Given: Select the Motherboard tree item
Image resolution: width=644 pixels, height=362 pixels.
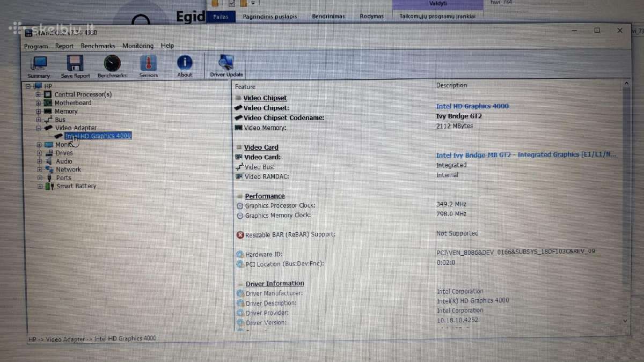Looking at the screenshot, I should tap(73, 103).
